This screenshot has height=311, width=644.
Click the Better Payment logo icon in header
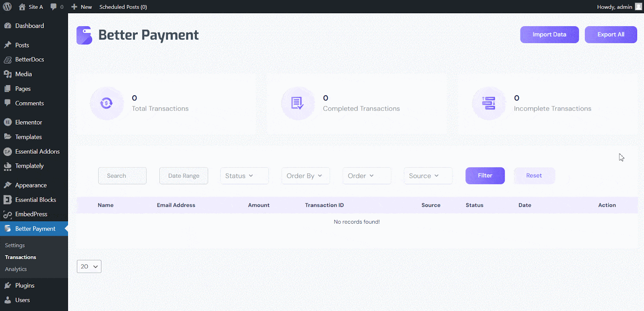tap(85, 35)
